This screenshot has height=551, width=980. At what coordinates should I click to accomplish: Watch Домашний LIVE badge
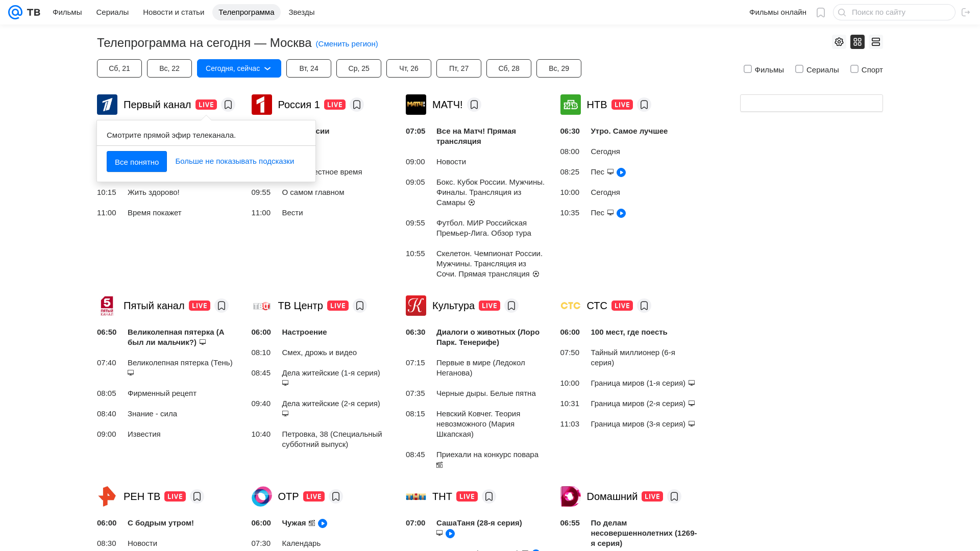[652, 496]
